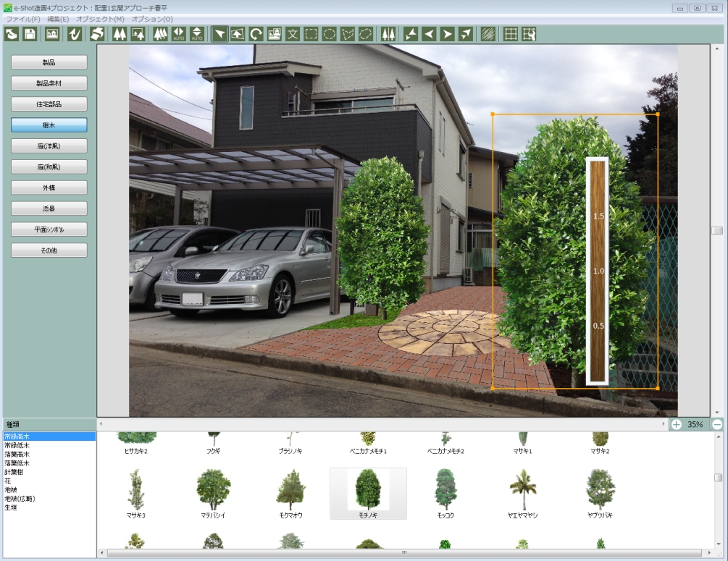This screenshot has width=728, height=561.
Task: Select the arrow pointer selection tool
Action: click(219, 34)
